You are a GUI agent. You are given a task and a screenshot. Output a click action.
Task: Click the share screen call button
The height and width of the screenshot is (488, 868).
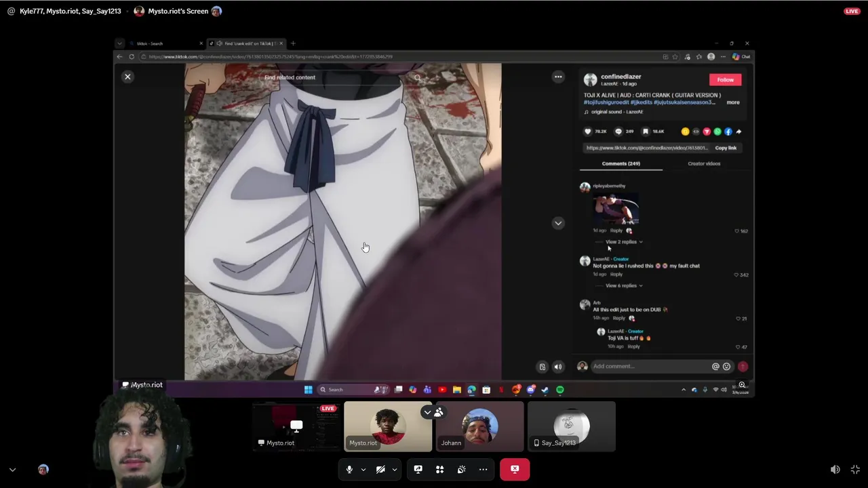(418, 469)
